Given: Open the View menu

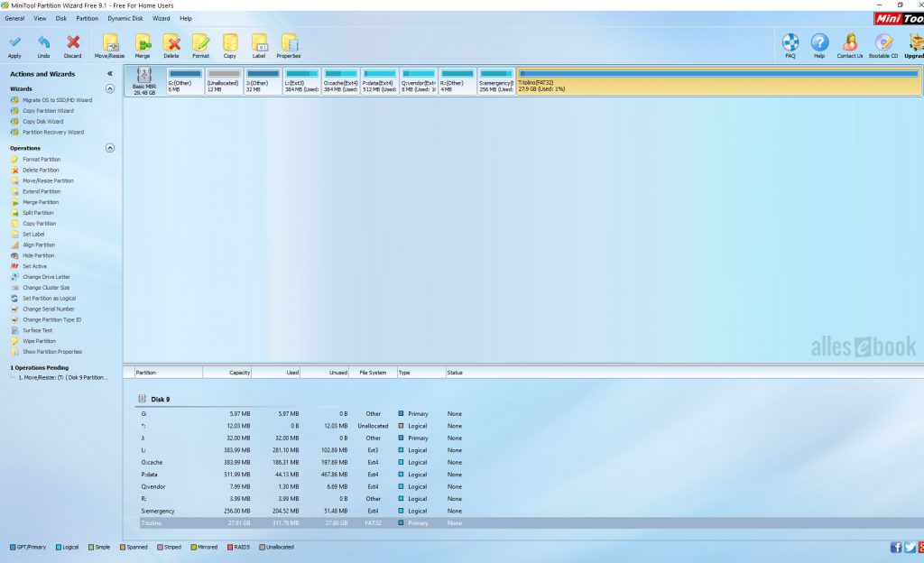Looking at the screenshot, I should tap(40, 18).
